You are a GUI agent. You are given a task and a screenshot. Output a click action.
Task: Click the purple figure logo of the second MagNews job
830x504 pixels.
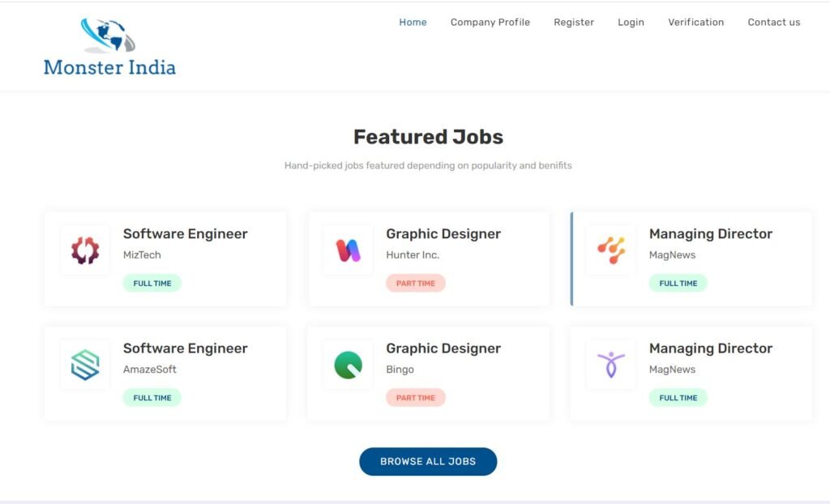click(x=611, y=365)
